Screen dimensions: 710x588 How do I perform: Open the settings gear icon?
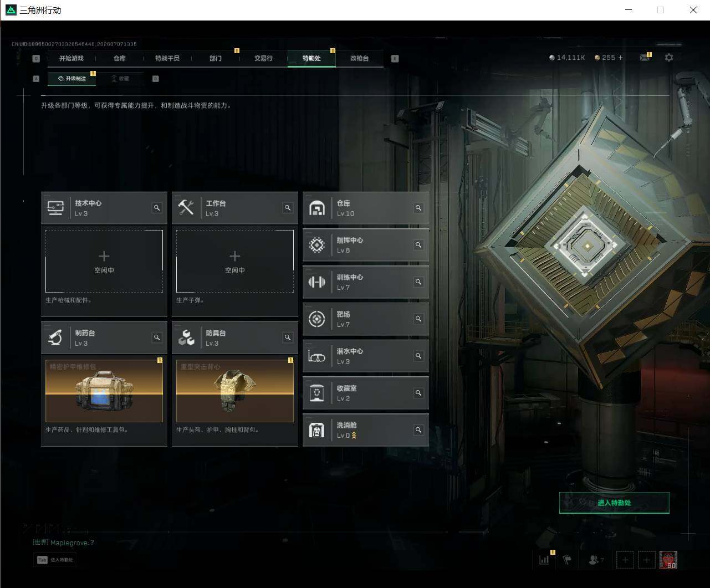(669, 58)
